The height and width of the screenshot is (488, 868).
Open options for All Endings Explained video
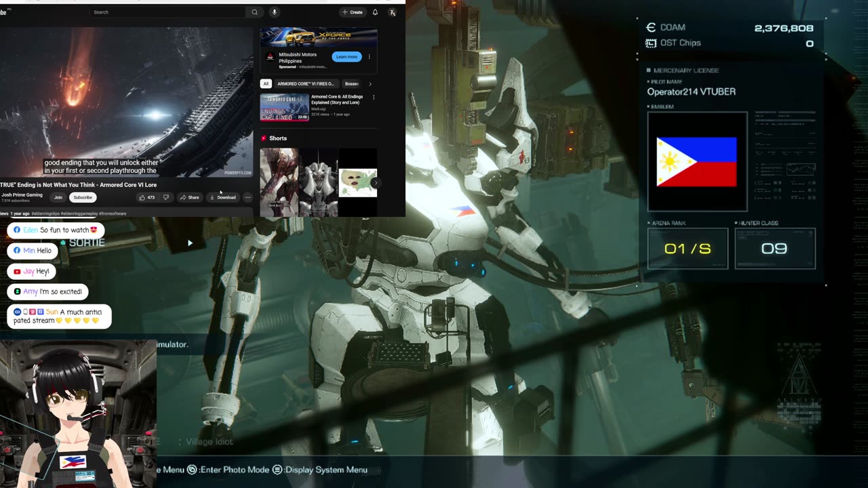point(374,98)
